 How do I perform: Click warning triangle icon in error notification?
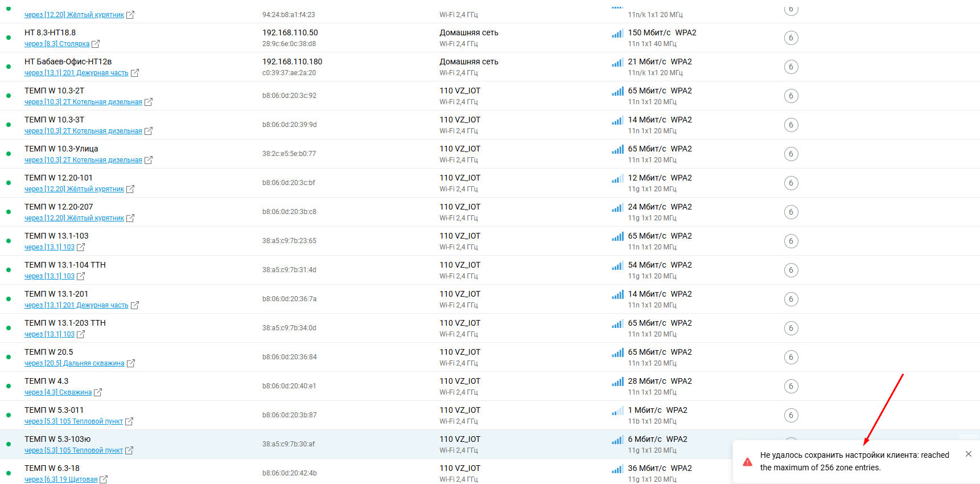coord(748,462)
